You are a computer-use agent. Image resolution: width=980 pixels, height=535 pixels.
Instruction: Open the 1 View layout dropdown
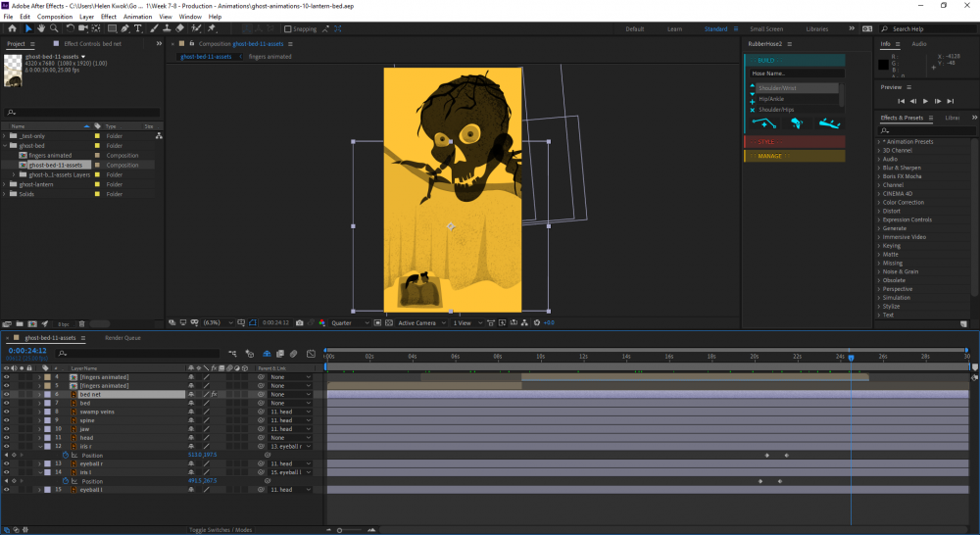(x=467, y=323)
